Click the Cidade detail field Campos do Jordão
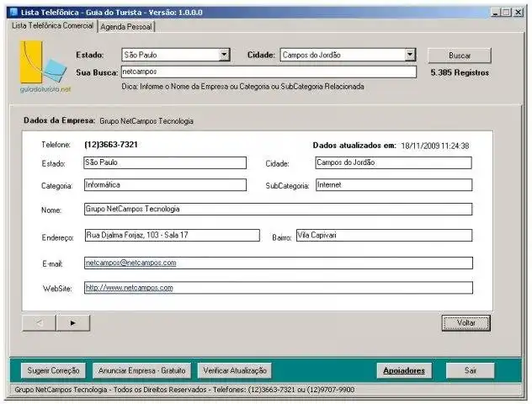The image size is (532, 404). 393,162
